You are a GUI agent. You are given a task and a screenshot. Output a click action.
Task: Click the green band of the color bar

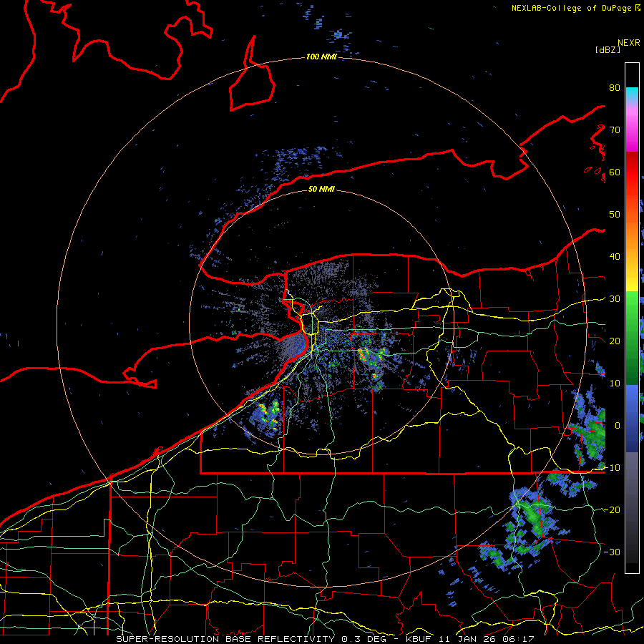coord(632,338)
